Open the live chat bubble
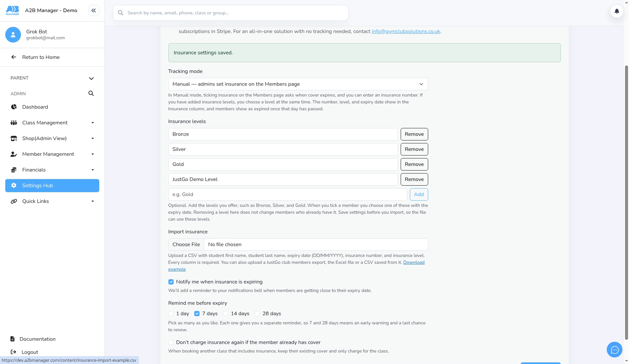This screenshot has height=364, width=629. click(x=615, y=350)
